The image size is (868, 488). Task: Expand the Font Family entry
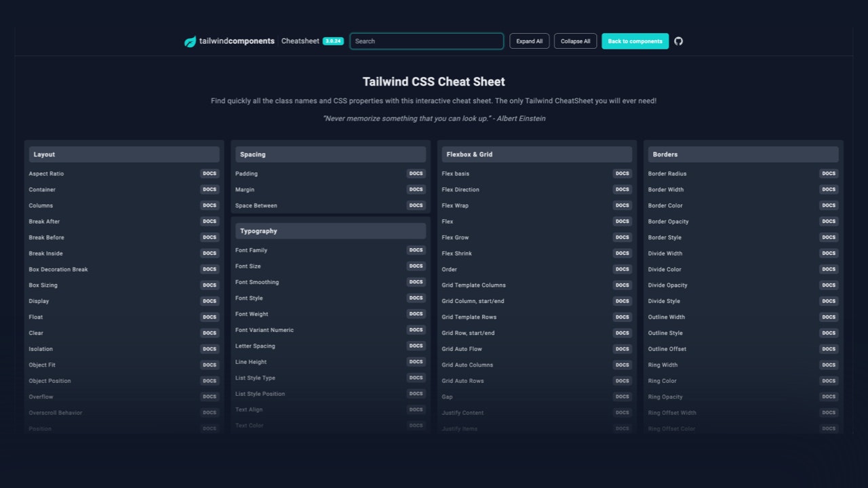[x=330, y=250]
